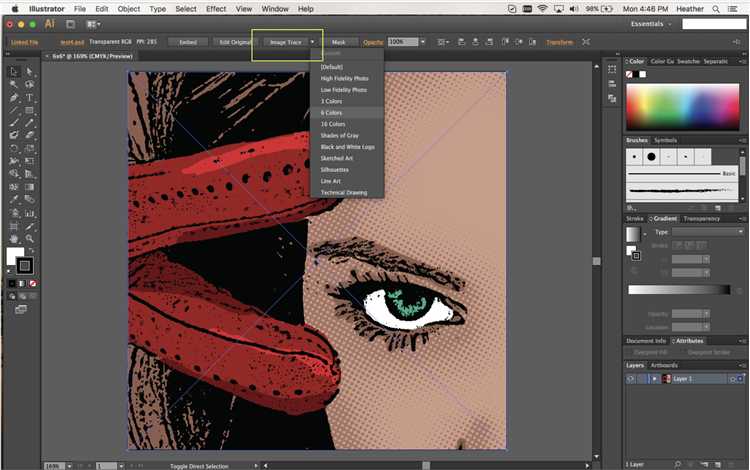
Task: Click the Embed button
Action: (x=188, y=42)
